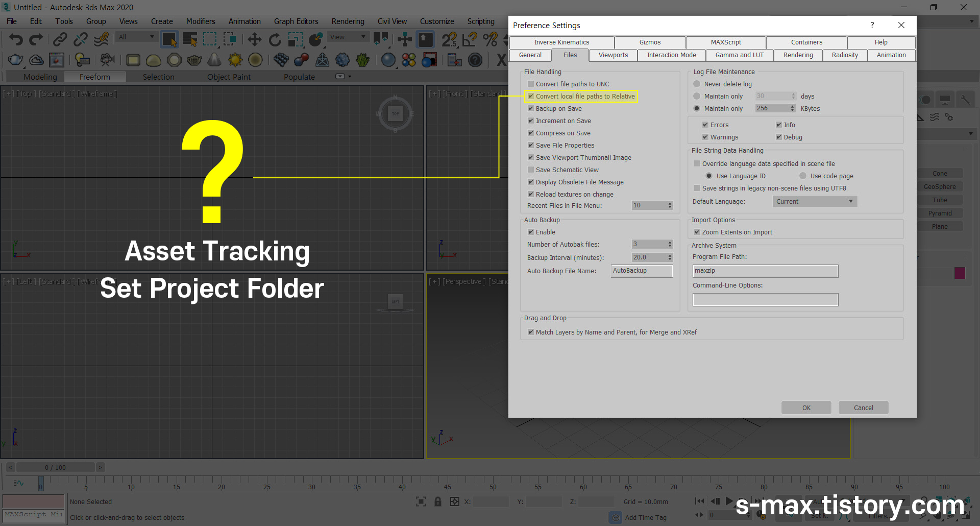Disable Compress on Save option
Image resolution: width=980 pixels, height=526 pixels.
click(531, 133)
